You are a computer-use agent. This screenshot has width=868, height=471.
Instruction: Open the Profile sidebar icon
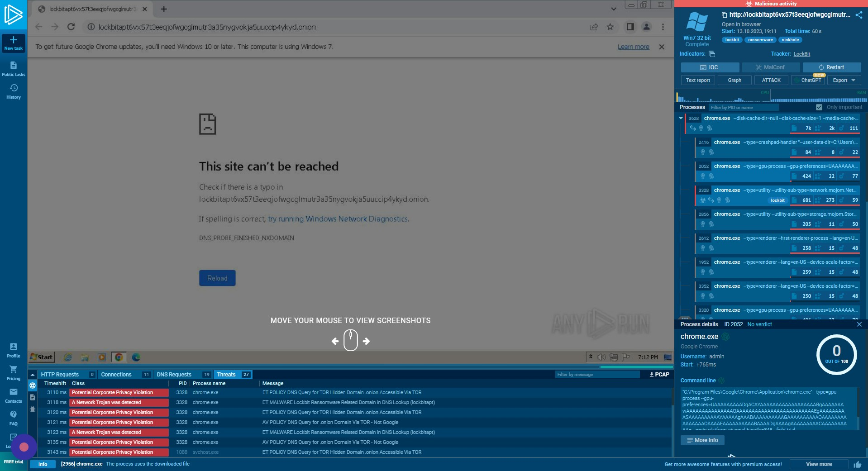point(13,350)
